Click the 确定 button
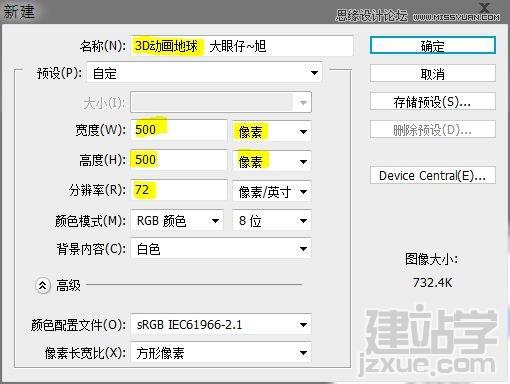The height and width of the screenshot is (384, 510). [433, 45]
